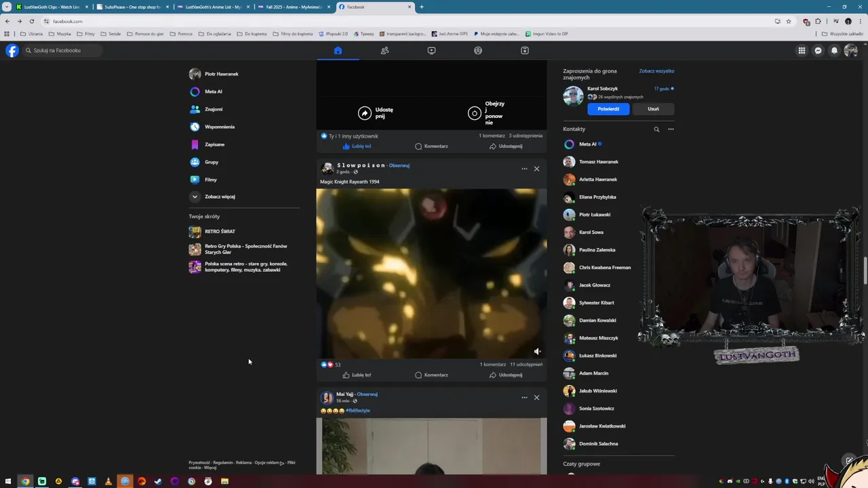
Task: Reload the page in browser
Action: [x=31, y=21]
